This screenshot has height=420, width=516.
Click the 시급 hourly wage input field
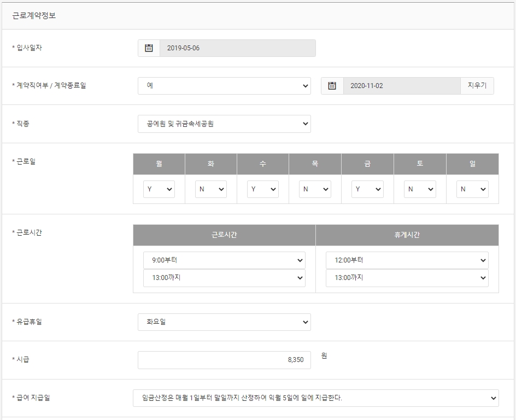pos(224,360)
